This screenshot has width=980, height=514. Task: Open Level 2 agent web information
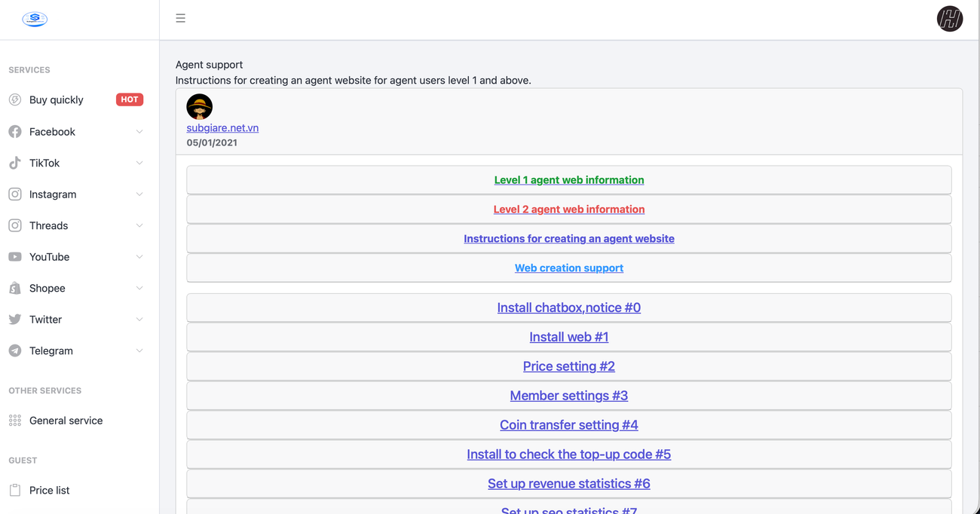click(569, 210)
